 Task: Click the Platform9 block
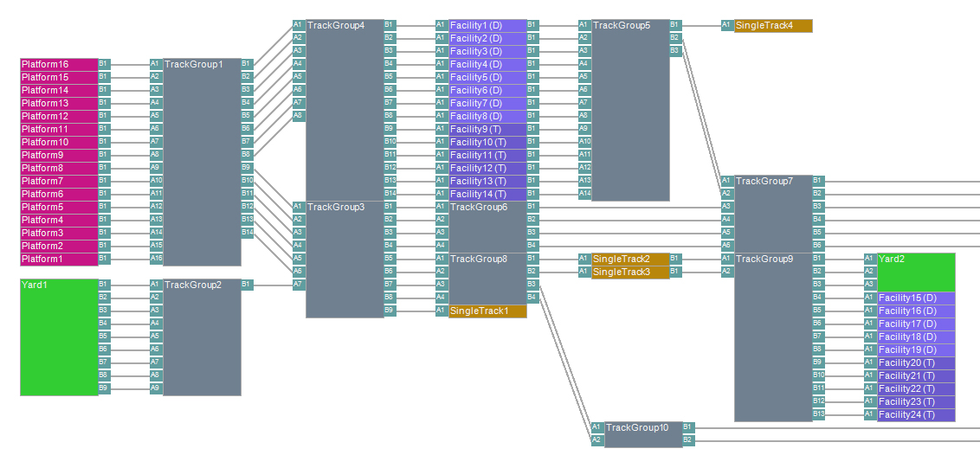pyautogui.click(x=60, y=155)
